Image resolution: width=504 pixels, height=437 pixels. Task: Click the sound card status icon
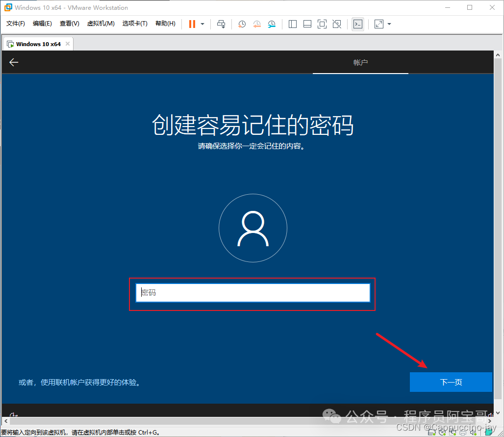pos(473,433)
